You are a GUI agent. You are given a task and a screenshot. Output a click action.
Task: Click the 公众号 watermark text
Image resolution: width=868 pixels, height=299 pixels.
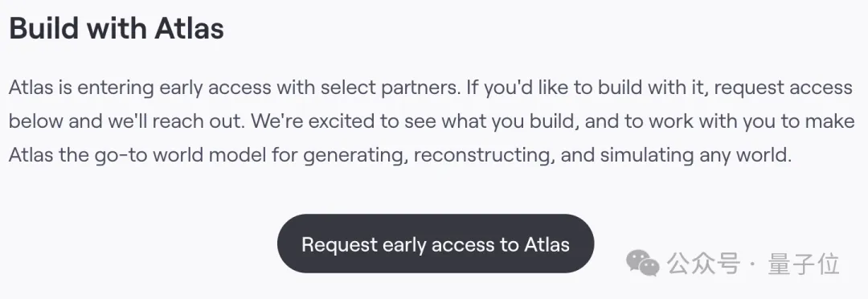pyautogui.click(x=703, y=264)
